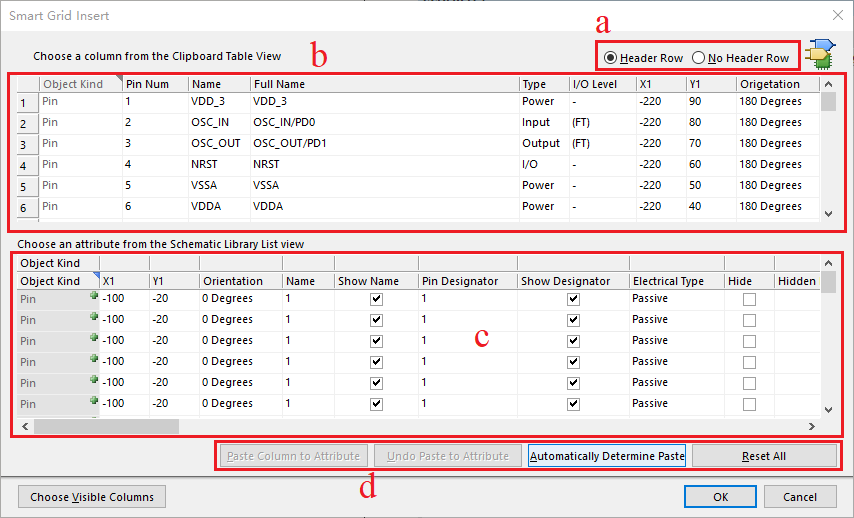
Task: Cancel the Smart Grid Insert dialog
Action: click(800, 497)
